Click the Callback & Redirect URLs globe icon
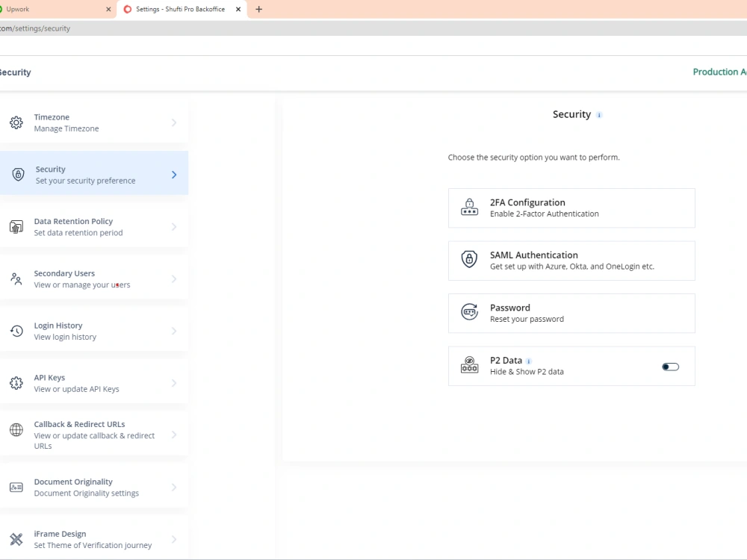The width and height of the screenshot is (747, 560). [16, 429]
